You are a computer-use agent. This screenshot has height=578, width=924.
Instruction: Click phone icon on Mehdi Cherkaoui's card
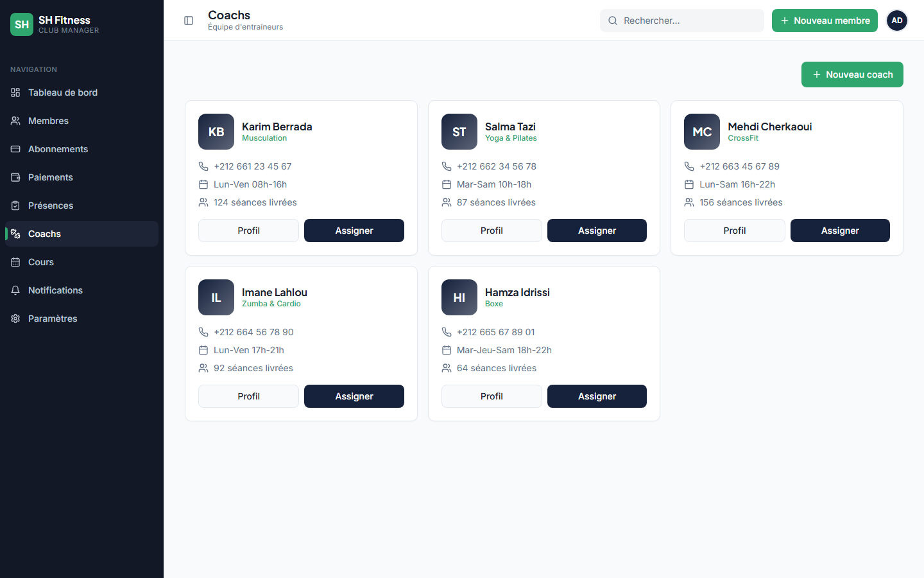689,166
